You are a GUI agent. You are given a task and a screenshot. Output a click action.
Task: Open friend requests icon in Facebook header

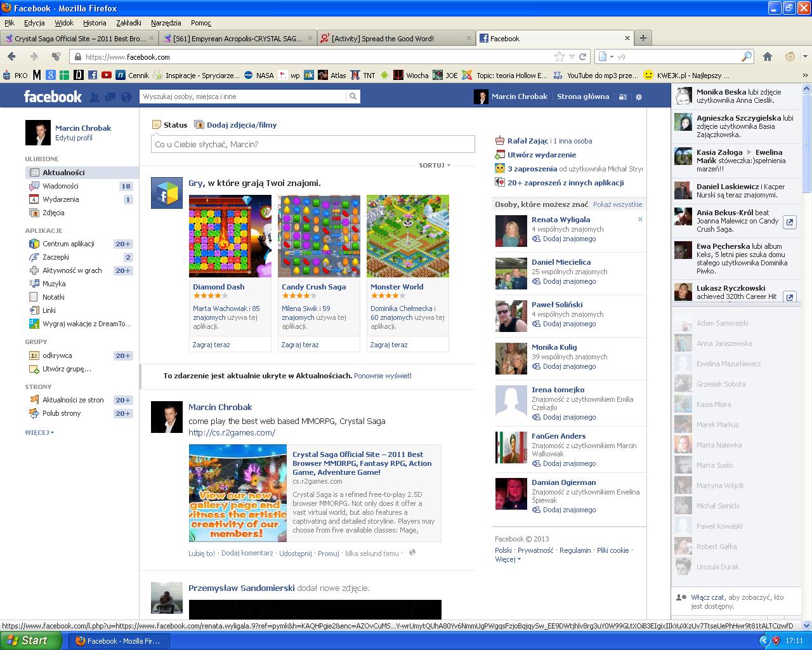95,97
